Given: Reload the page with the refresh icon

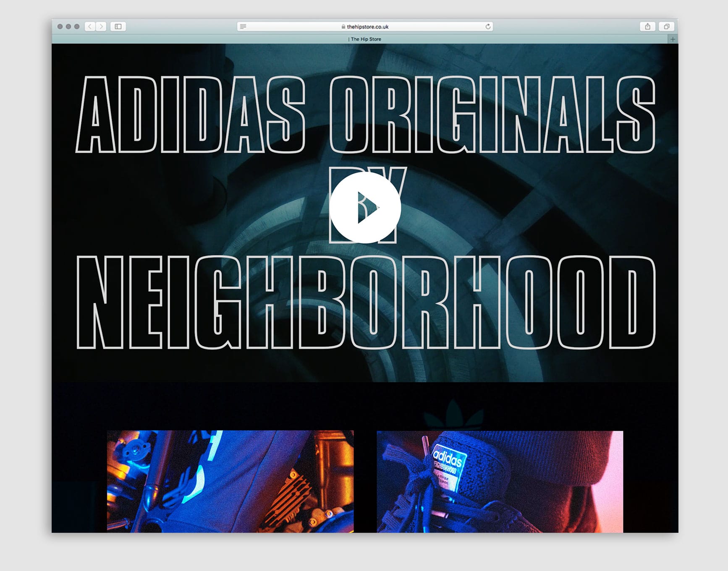Looking at the screenshot, I should (488, 26).
